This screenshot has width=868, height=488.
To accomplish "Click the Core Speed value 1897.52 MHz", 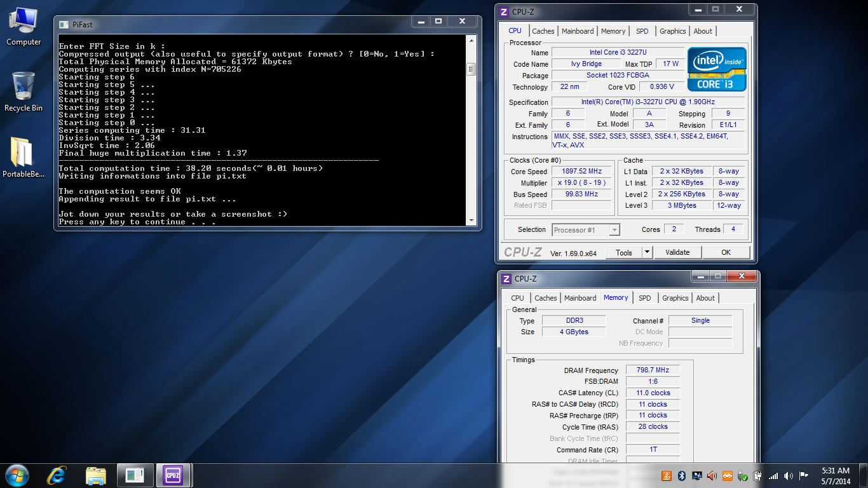I will point(581,172).
